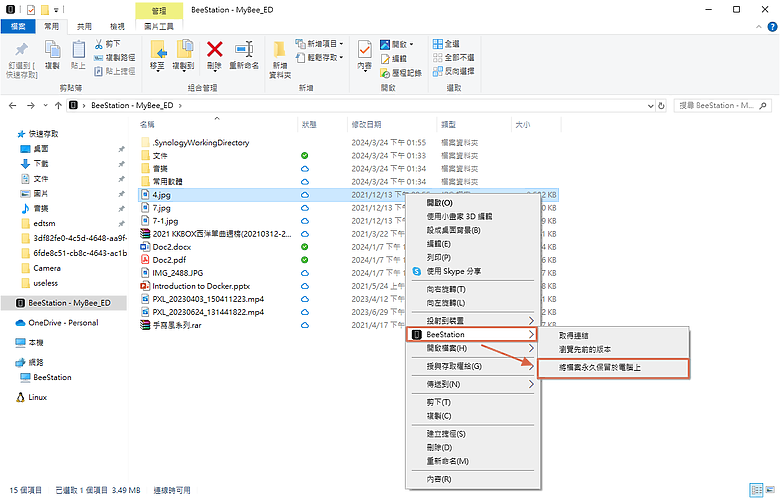The height and width of the screenshot is (498, 780).
Task: Select Delete (D) in context menu
Action: pos(473,447)
